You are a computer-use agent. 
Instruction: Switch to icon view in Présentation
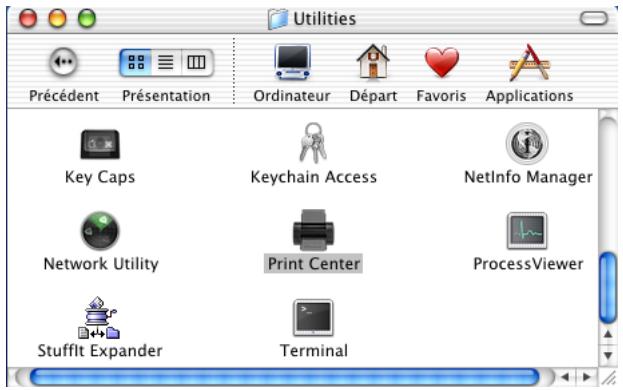click(135, 62)
